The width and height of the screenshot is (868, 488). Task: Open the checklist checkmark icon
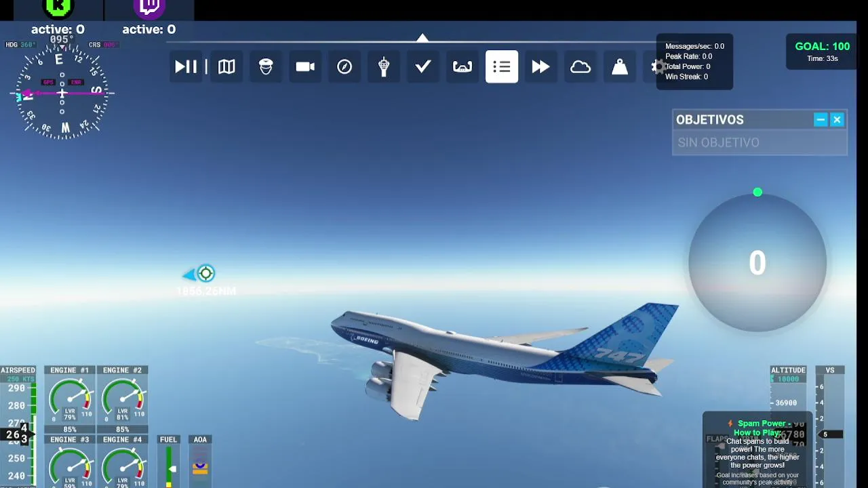coord(423,66)
